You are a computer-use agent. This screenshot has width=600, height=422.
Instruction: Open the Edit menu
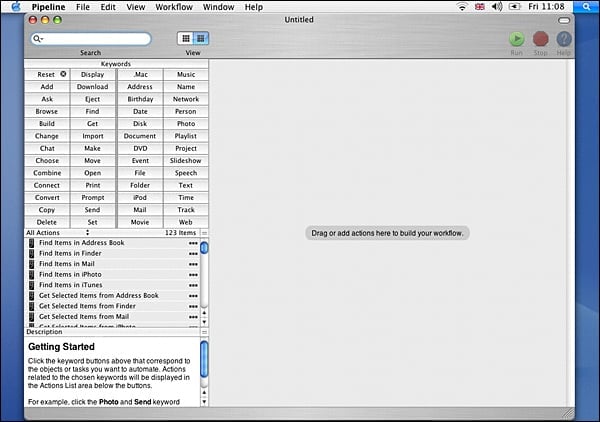click(108, 7)
